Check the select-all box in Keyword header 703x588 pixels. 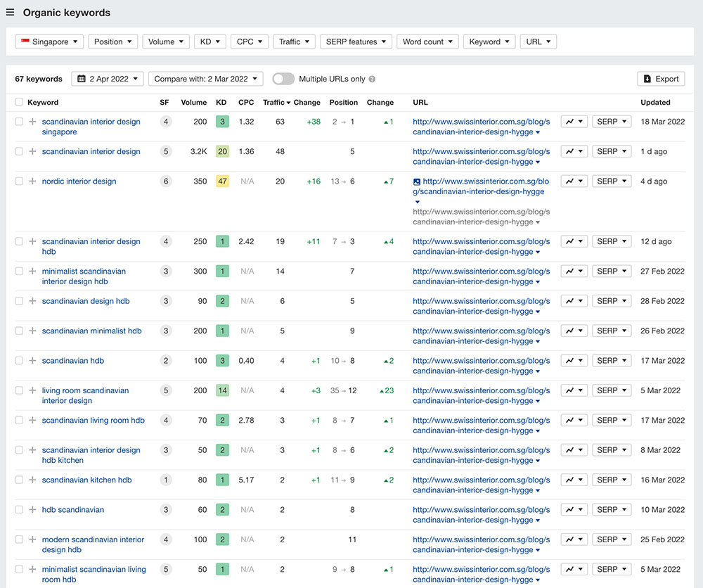(x=19, y=102)
